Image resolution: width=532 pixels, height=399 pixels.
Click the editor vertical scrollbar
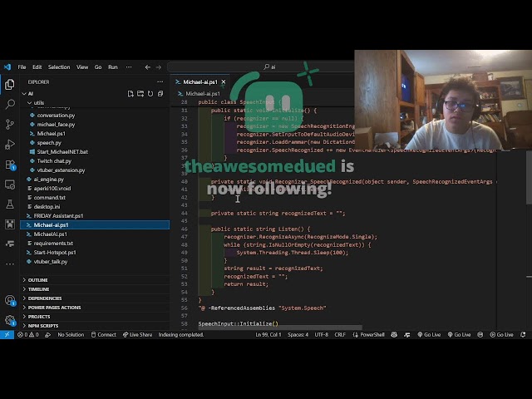click(x=529, y=178)
